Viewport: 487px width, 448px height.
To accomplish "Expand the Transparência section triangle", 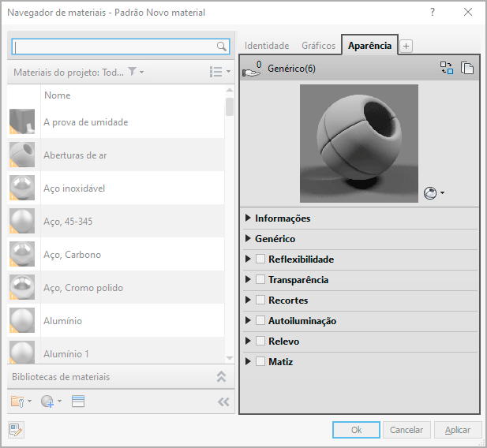I will (248, 279).
